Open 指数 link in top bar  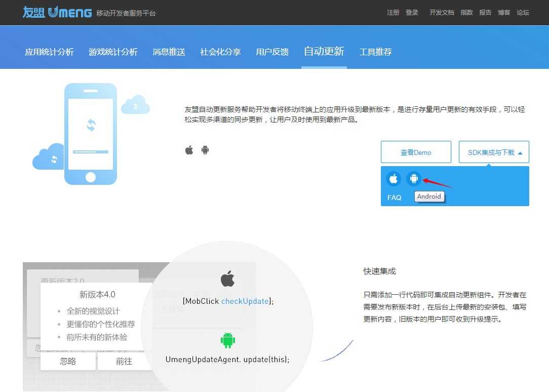(466, 13)
